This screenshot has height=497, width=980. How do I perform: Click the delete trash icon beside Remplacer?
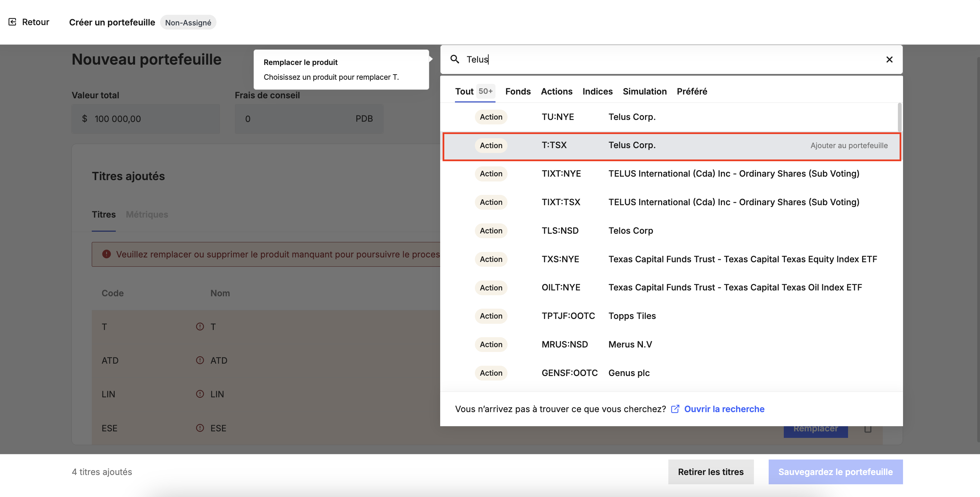coord(867,429)
